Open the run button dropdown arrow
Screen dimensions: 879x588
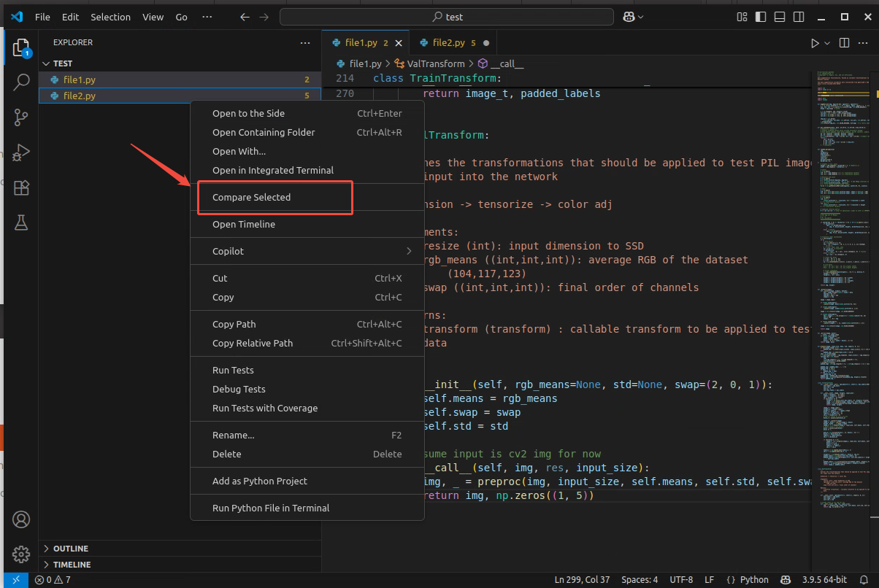827,43
